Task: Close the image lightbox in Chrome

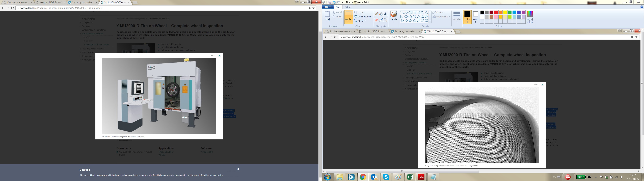Action: (x=220, y=56)
